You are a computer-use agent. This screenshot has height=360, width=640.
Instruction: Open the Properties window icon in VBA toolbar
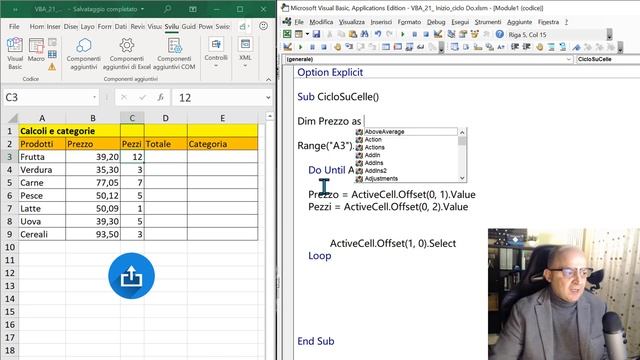pyautogui.click(x=463, y=34)
